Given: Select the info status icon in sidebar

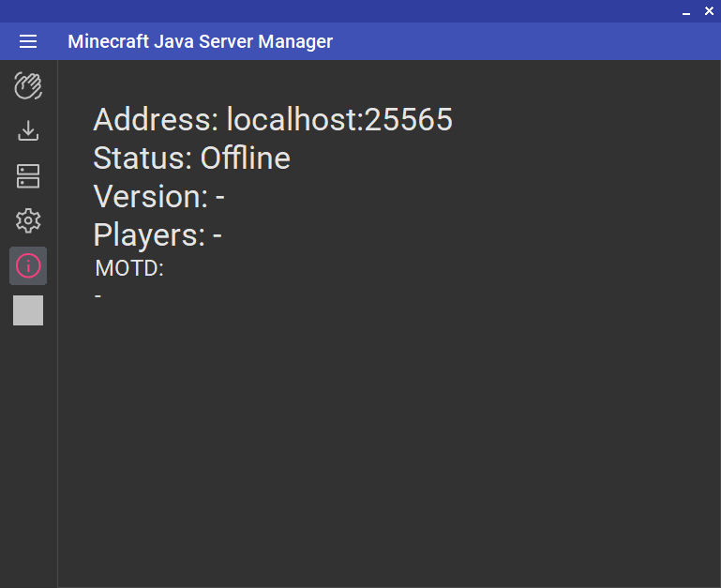Looking at the screenshot, I should pos(28,266).
